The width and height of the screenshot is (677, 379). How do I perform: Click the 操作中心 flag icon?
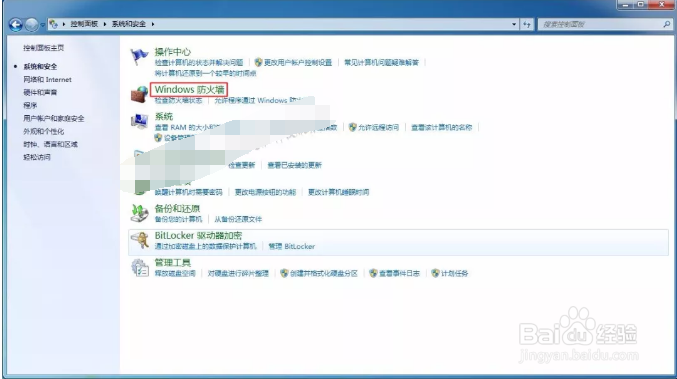(x=139, y=57)
